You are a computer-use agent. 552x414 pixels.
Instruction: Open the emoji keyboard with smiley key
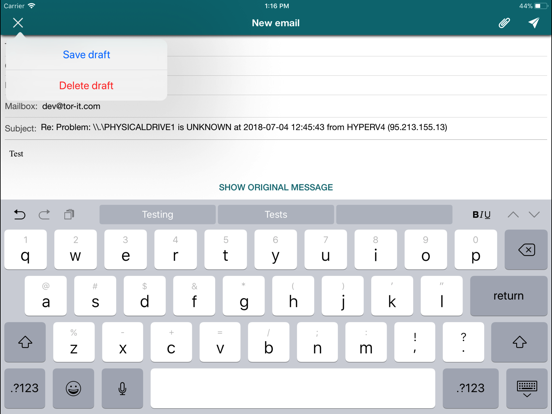[x=73, y=388]
